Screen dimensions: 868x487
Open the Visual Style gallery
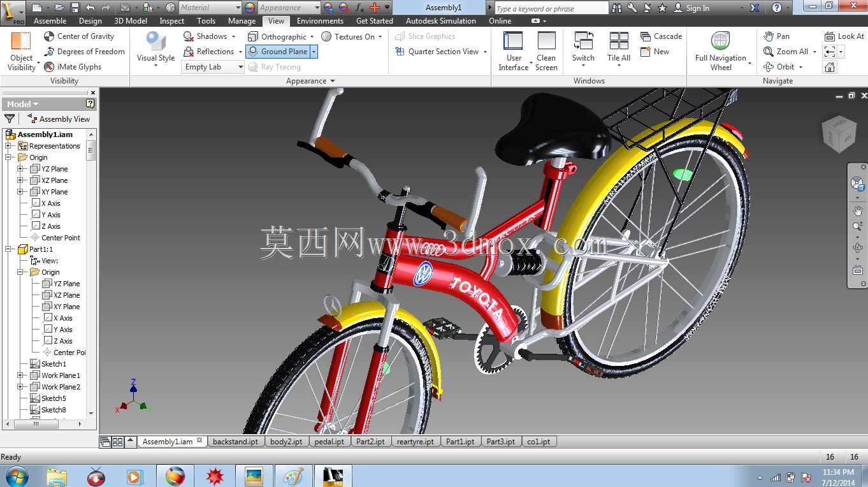click(156, 50)
